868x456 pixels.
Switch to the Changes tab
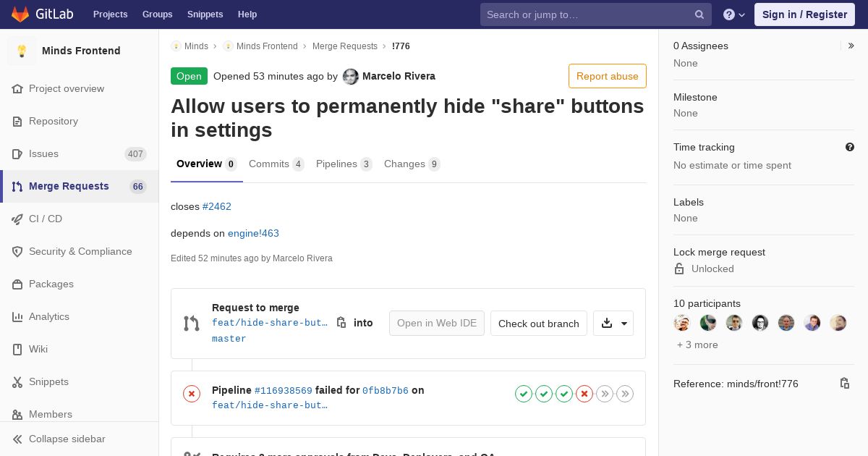click(x=412, y=164)
